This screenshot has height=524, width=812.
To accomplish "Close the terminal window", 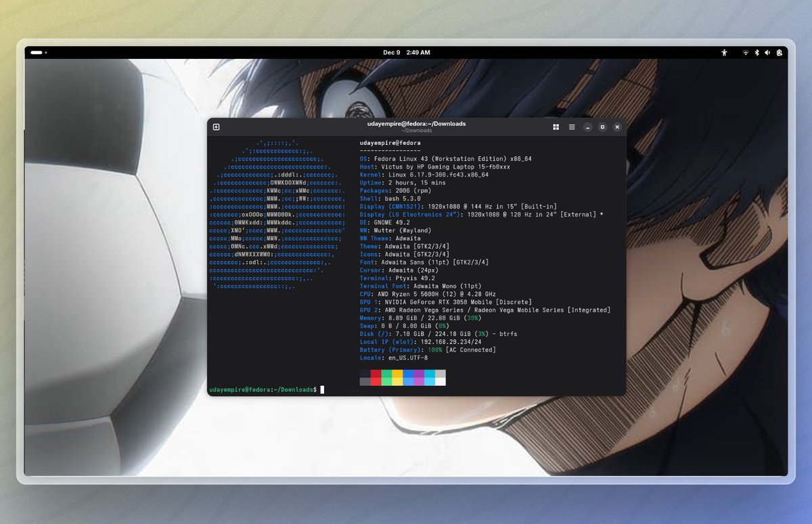I will pyautogui.click(x=617, y=127).
